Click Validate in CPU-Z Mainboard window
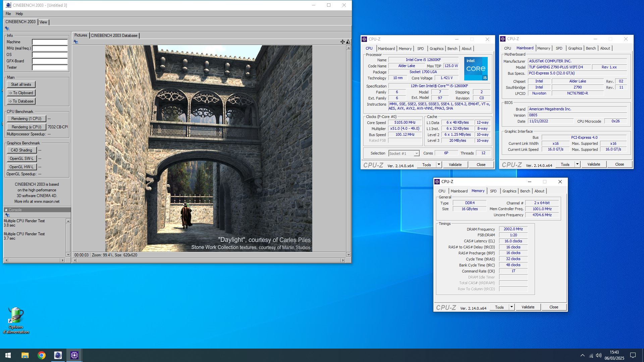The height and width of the screenshot is (362, 644). tap(594, 164)
